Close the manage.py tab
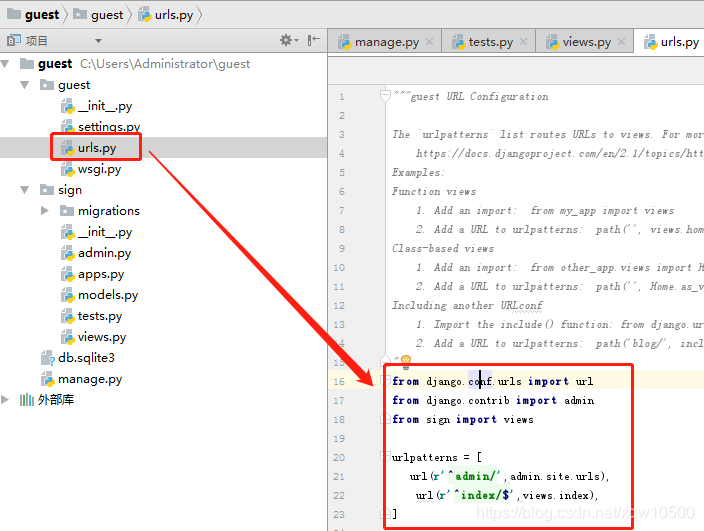The height and width of the screenshot is (531, 704). (429, 42)
